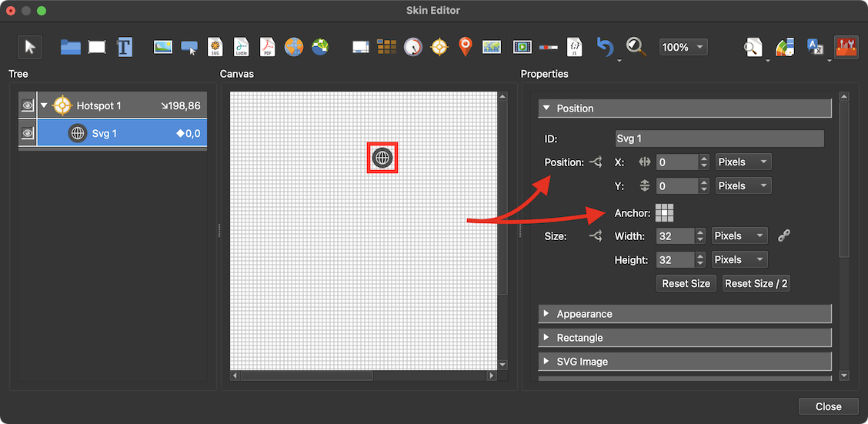Toggle visibility of Svg 1
This screenshot has width=868, height=424.
[28, 133]
